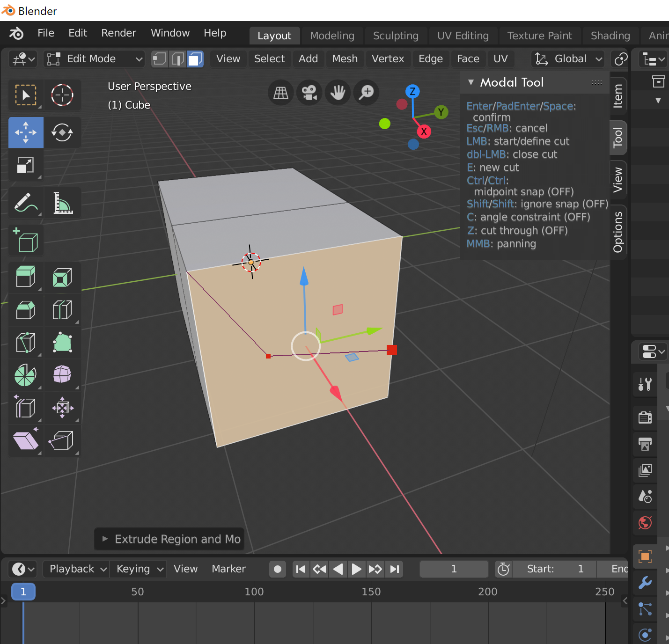Choose the Spin tool

coord(26,375)
